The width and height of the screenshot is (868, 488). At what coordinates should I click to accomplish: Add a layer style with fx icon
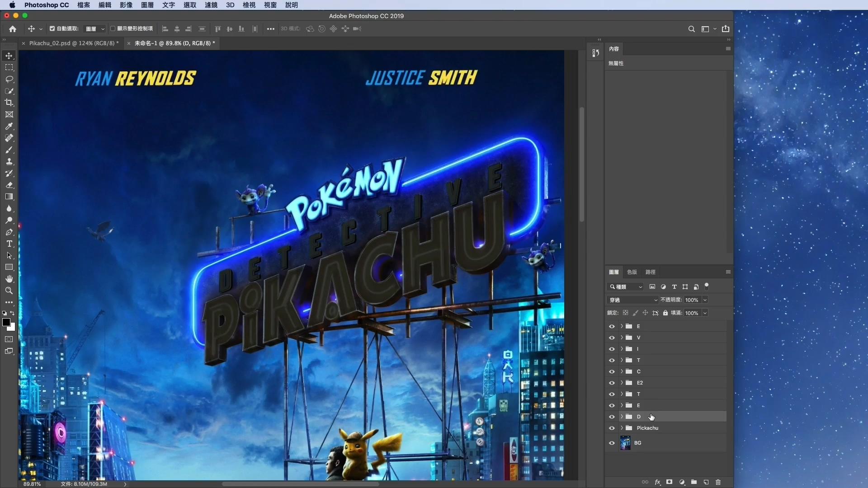point(657,482)
